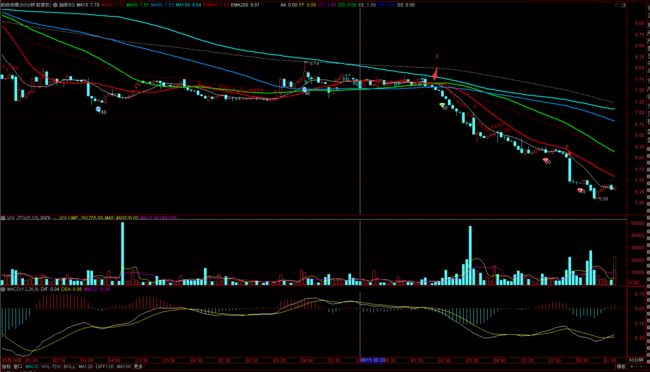Click the 指标 button at bottom left
This screenshot has width=650, height=372.
click(x=5, y=367)
